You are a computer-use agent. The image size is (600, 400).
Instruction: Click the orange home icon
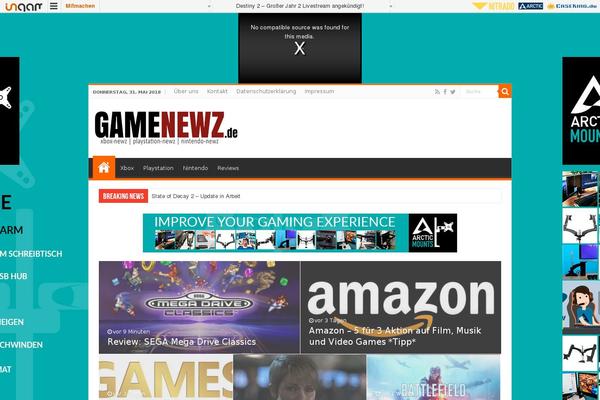point(104,168)
